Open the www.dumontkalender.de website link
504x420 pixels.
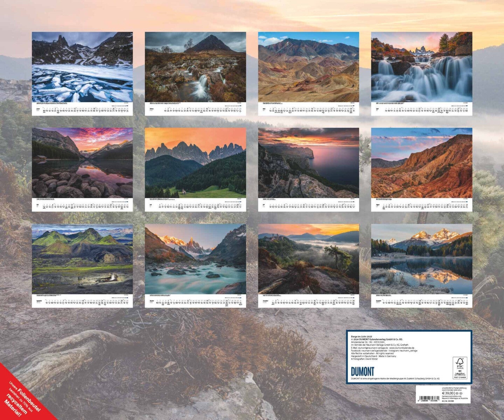(x=401, y=348)
